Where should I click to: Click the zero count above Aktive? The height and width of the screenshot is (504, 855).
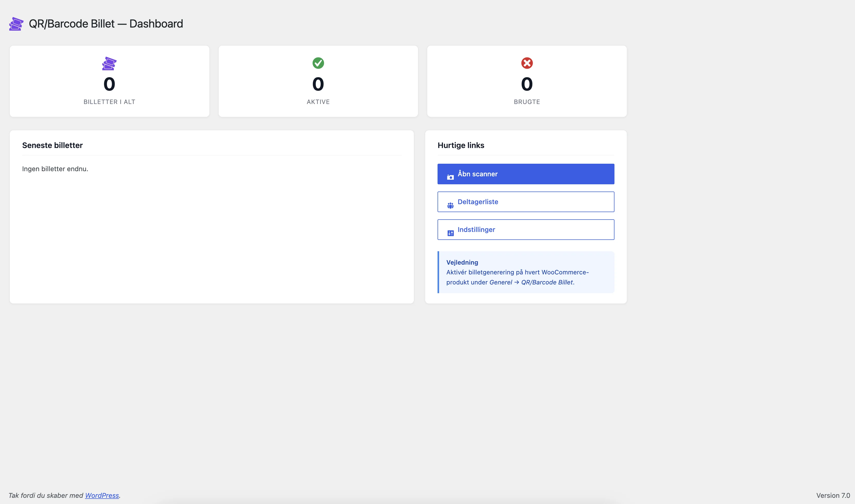point(318,84)
